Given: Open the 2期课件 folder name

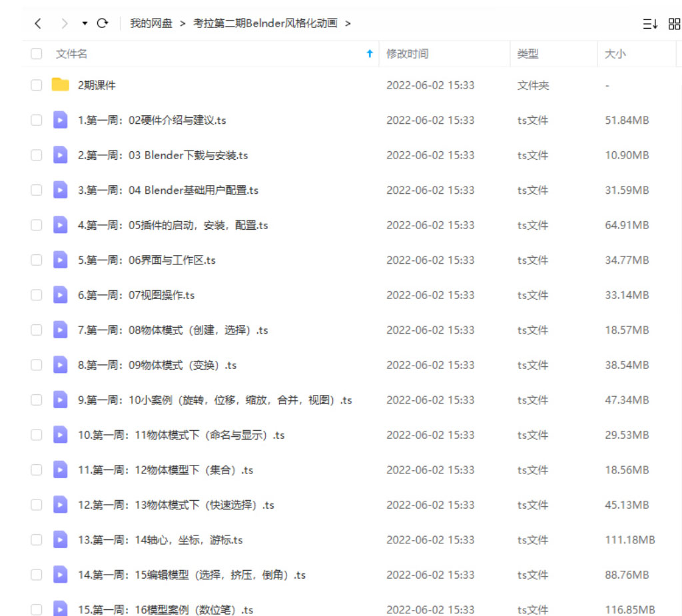Looking at the screenshot, I should click(x=97, y=85).
